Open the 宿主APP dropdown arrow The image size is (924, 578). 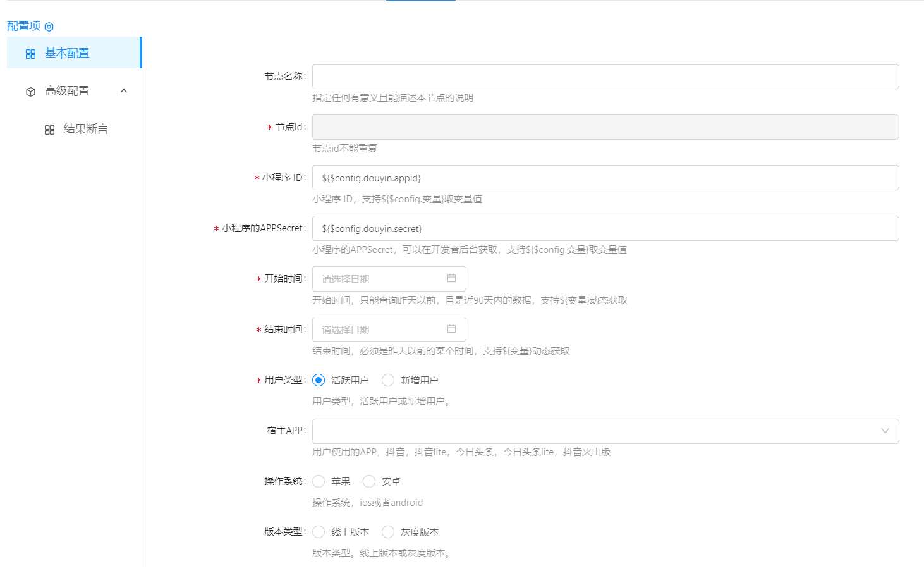tap(885, 431)
